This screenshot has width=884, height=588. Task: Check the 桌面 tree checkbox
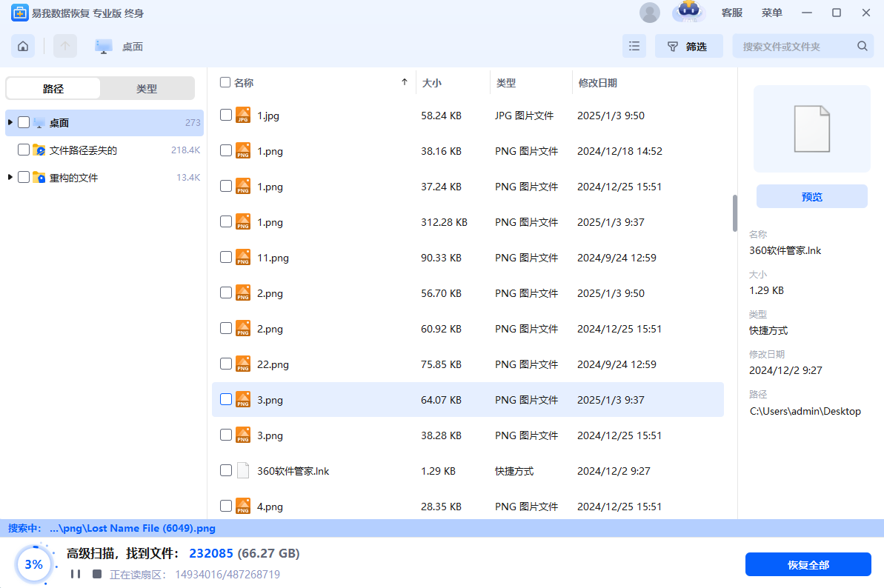tap(24, 122)
